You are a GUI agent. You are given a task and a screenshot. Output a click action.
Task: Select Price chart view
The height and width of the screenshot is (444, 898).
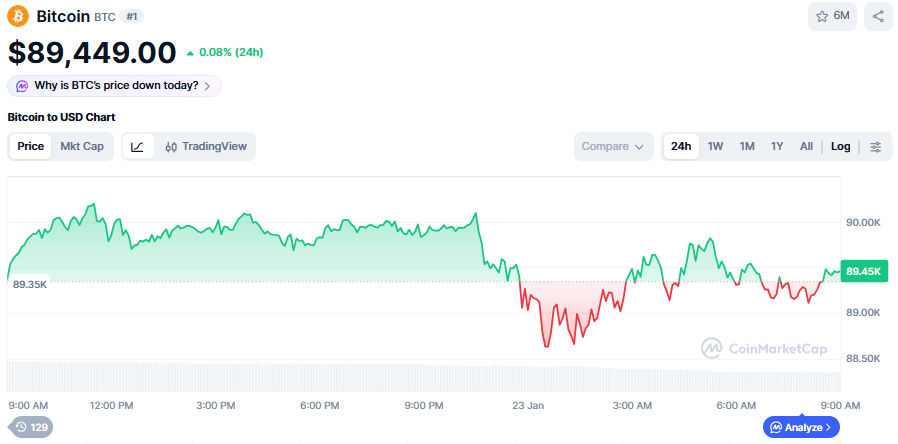(30, 147)
